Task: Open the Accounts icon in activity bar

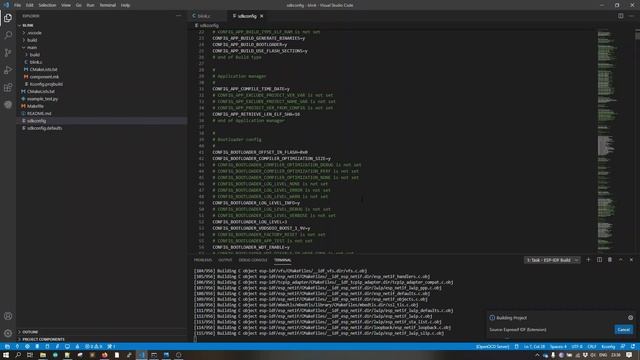Action: point(8,316)
